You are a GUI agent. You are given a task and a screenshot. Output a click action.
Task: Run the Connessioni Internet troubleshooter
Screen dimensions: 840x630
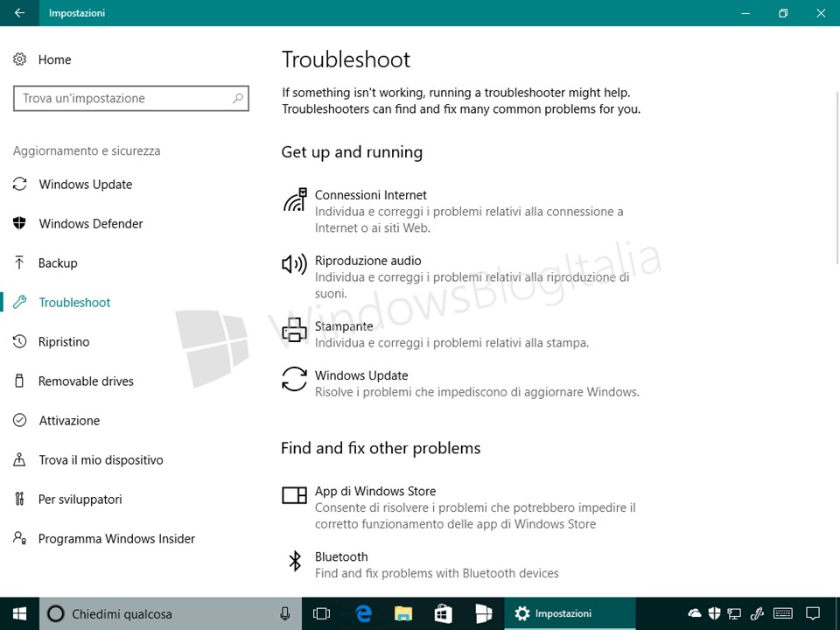click(461, 211)
